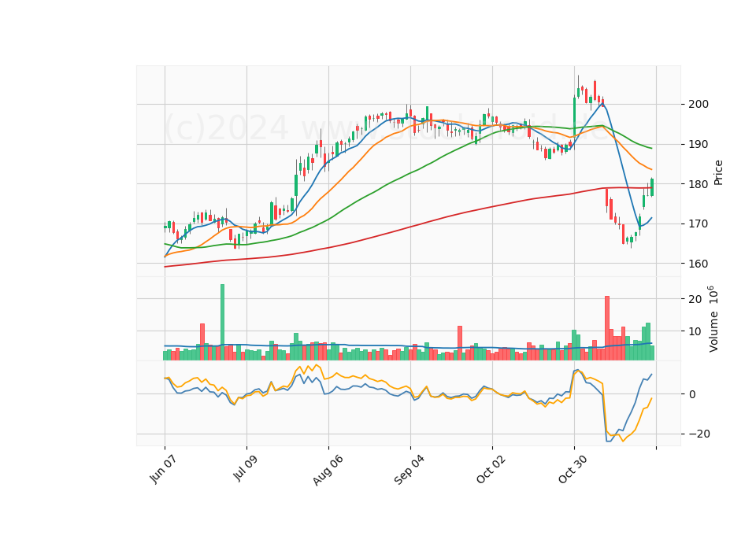756x543 pixels.
Task: Click the oscillator tick label 0
Action: click(692, 394)
